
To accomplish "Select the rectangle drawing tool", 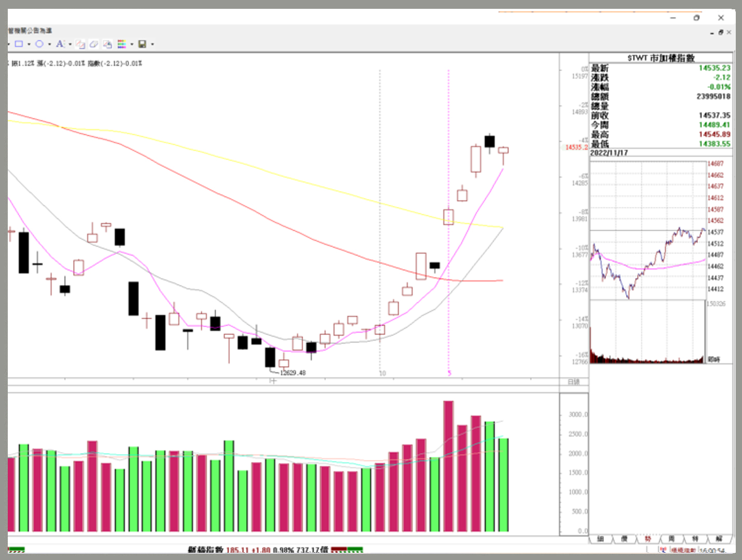I will point(19,44).
